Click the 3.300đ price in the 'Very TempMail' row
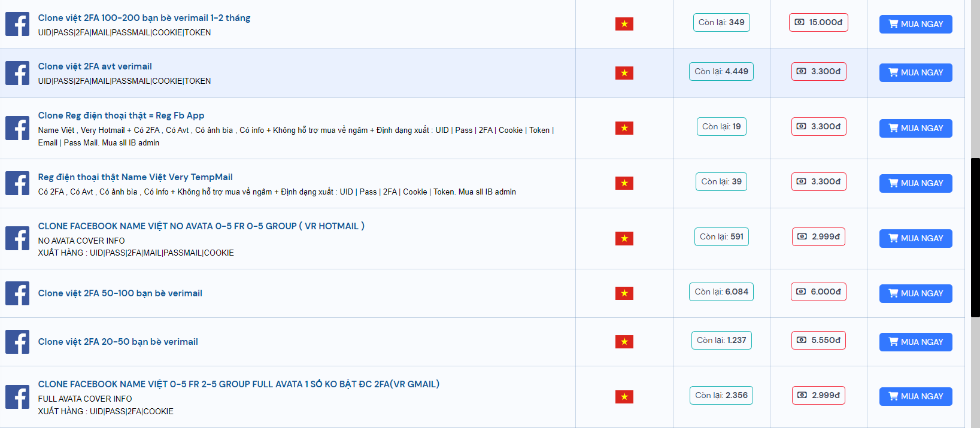980x428 pixels. [x=818, y=181]
